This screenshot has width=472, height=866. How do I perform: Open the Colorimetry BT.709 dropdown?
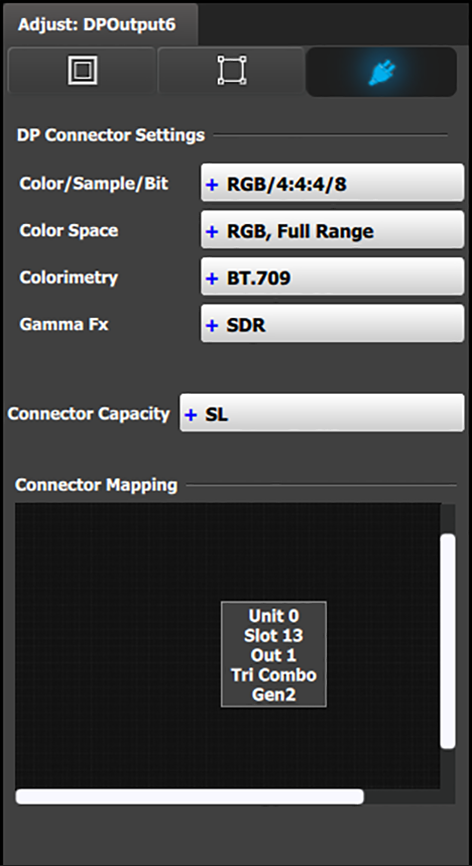(x=332, y=277)
